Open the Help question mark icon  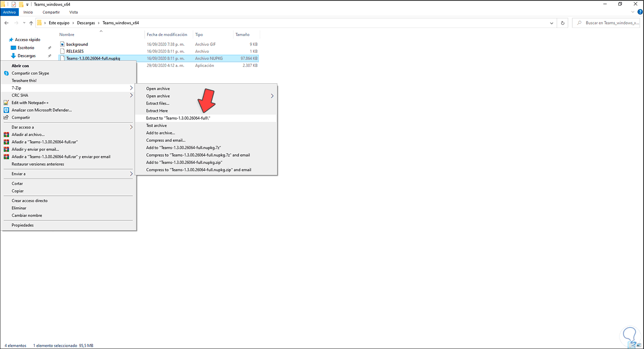pos(640,12)
